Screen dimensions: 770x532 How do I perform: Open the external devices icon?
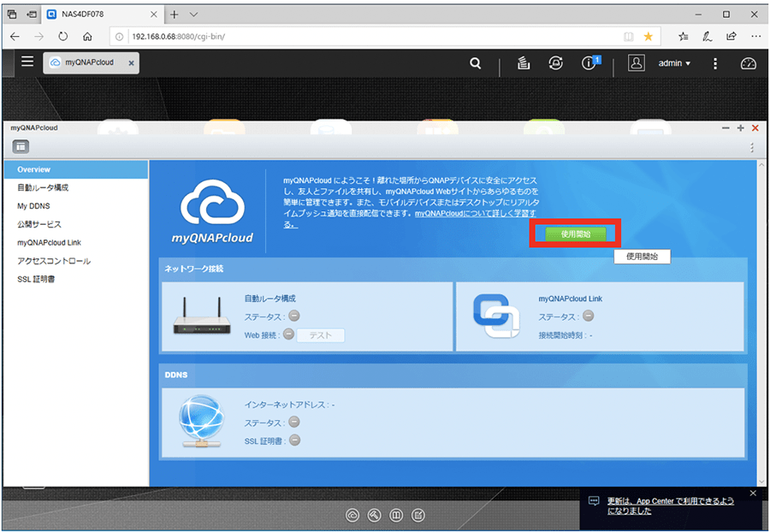[x=555, y=62]
